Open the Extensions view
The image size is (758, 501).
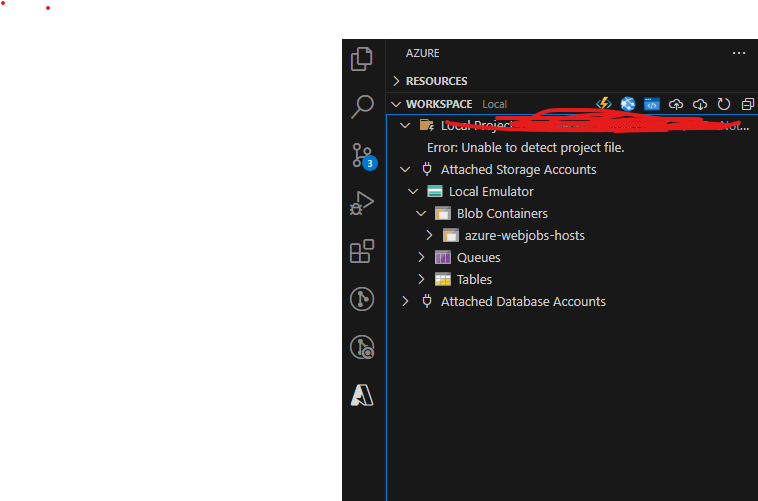coord(362,251)
